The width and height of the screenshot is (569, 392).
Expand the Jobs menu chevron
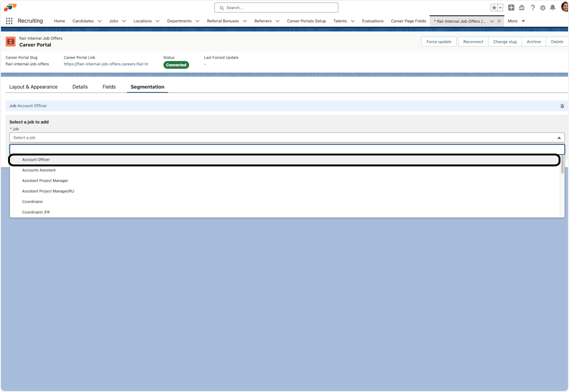pos(124,21)
